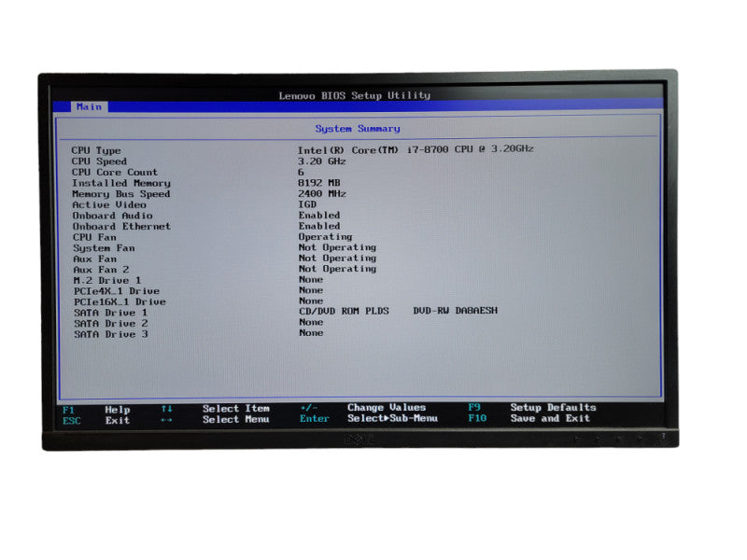Click the Exit label beside ESC
747x560 pixels.
coord(118,421)
